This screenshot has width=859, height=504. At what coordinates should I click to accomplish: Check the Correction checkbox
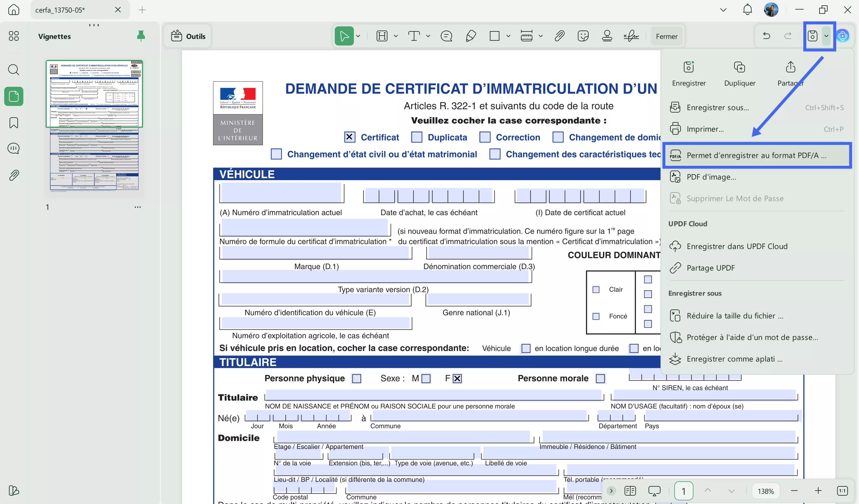[485, 137]
